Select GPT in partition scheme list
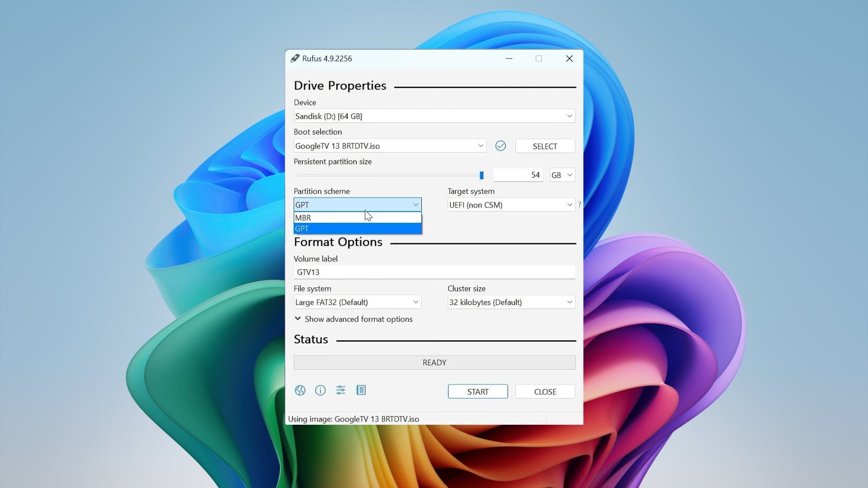The width and height of the screenshot is (868, 488). [x=358, y=229]
